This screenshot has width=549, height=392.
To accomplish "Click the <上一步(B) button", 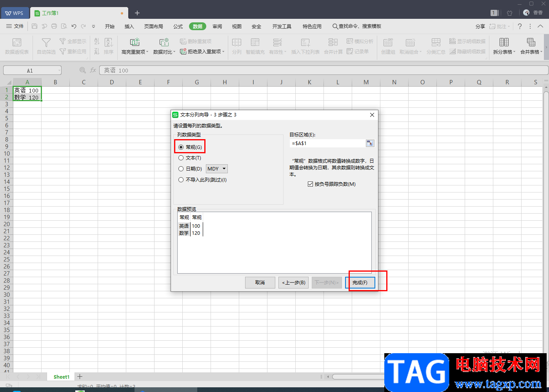I will (294, 283).
